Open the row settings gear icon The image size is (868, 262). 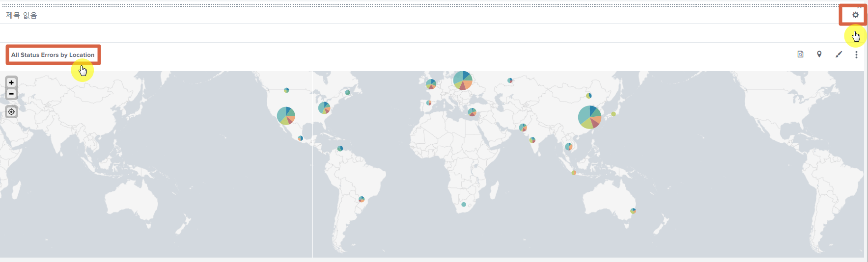click(x=855, y=15)
